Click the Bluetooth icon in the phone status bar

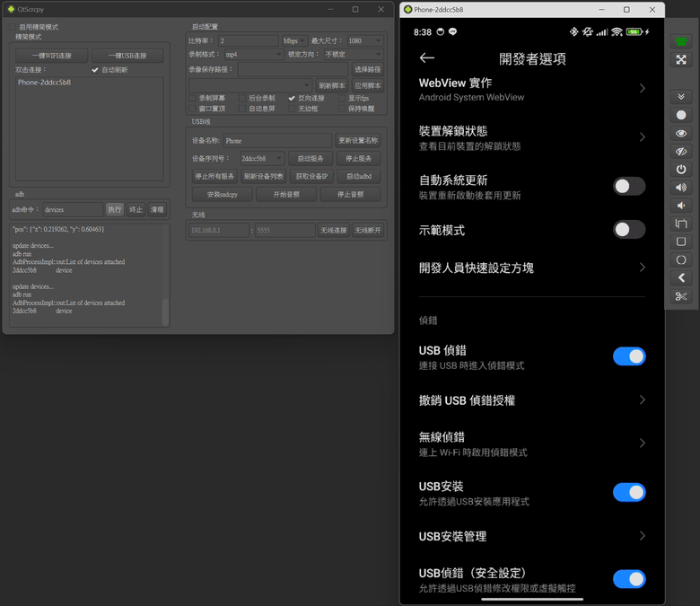pos(573,31)
